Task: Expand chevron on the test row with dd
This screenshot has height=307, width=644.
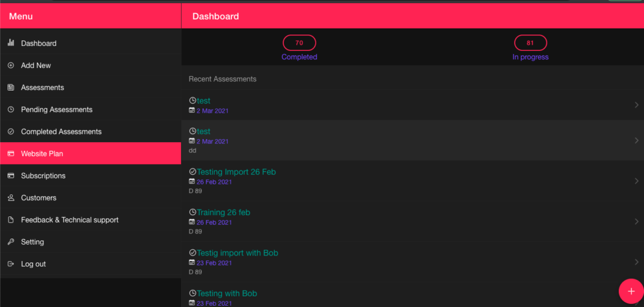Action: pyautogui.click(x=636, y=140)
